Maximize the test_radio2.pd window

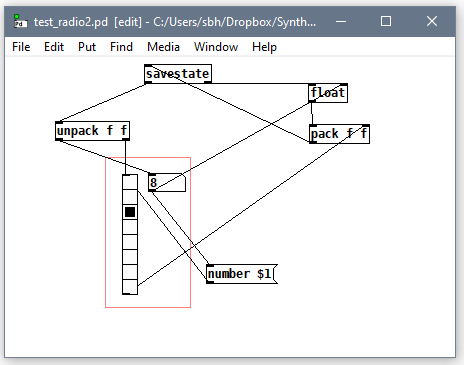pos(386,21)
